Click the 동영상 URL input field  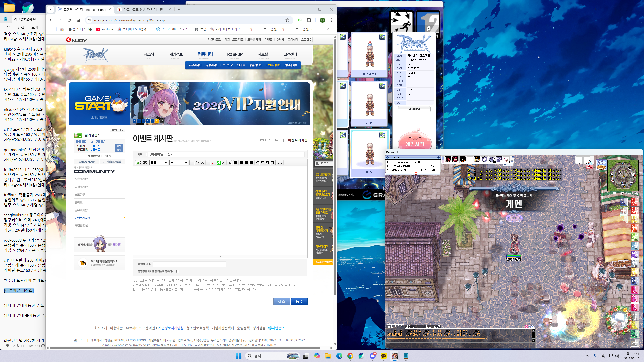tap(190, 264)
